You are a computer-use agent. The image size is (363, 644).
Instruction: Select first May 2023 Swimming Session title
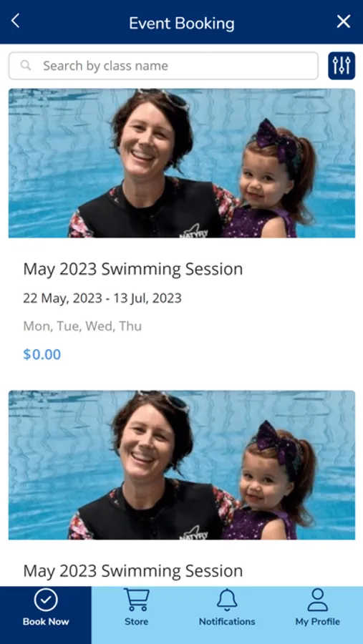[132, 270]
